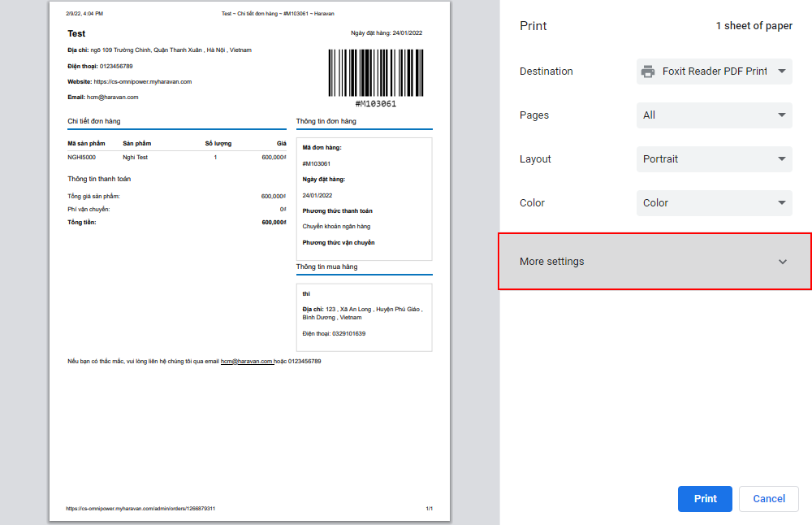The image size is (812, 525).
Task: Expand the More settings section label
Action: tap(552, 262)
